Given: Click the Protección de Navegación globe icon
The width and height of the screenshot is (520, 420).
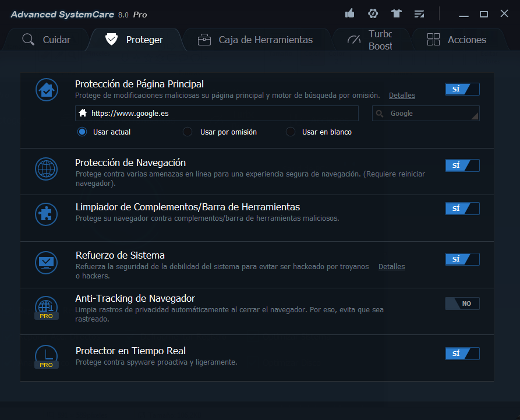Looking at the screenshot, I should coord(47,168).
